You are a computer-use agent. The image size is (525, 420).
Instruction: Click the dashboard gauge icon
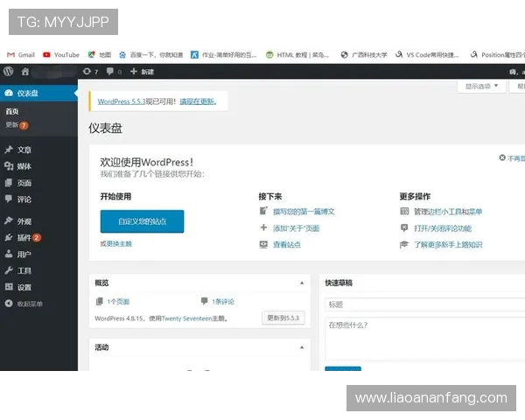pos(9,93)
